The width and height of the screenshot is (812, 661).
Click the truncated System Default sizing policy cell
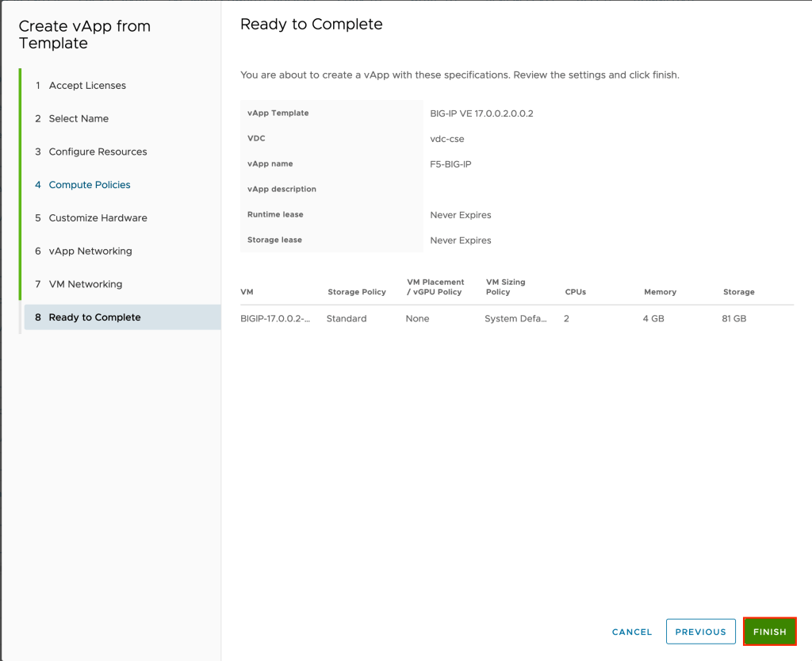point(515,319)
